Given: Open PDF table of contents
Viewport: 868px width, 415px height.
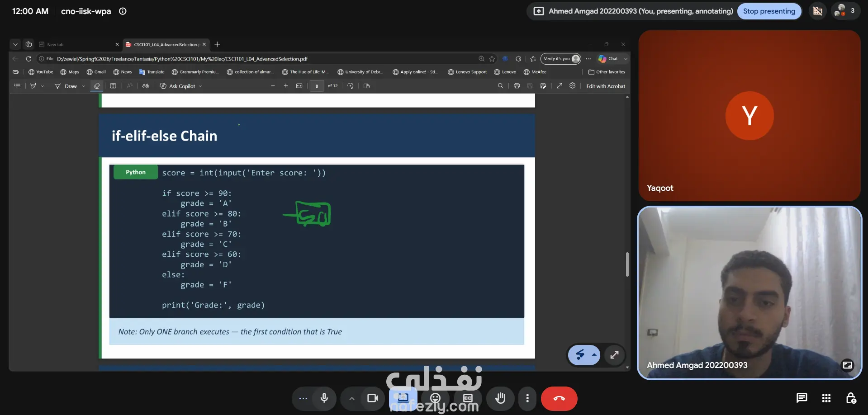Looking at the screenshot, I should 17,86.
